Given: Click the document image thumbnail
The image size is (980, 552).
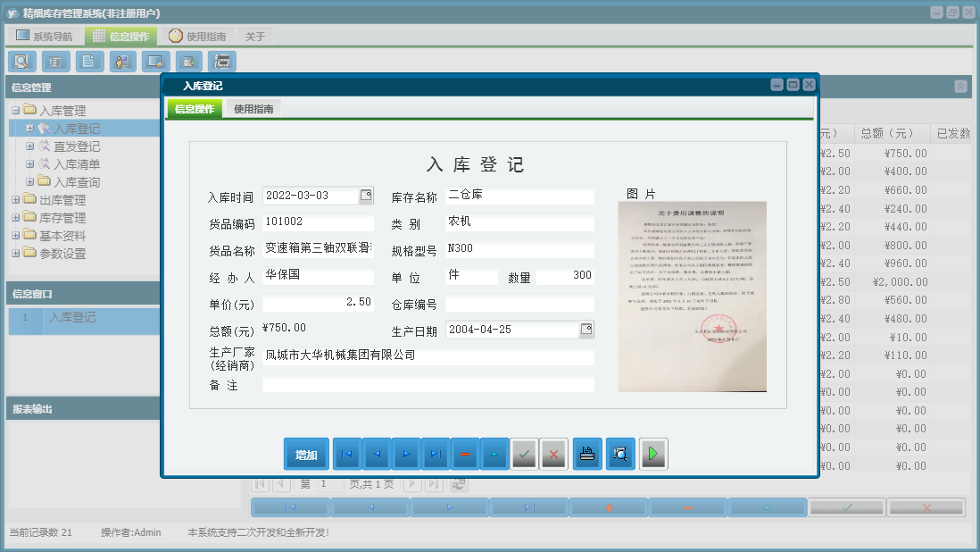Looking at the screenshot, I should point(692,297).
